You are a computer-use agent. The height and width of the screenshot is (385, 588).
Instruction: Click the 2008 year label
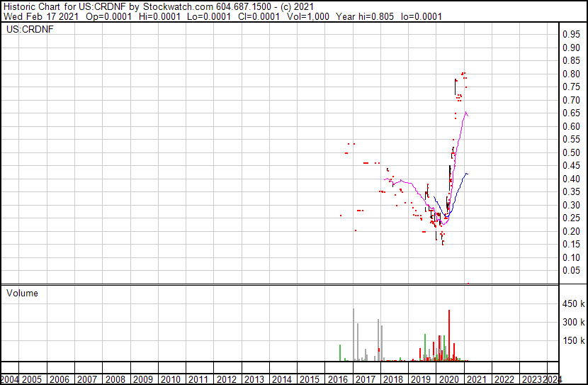click(115, 379)
